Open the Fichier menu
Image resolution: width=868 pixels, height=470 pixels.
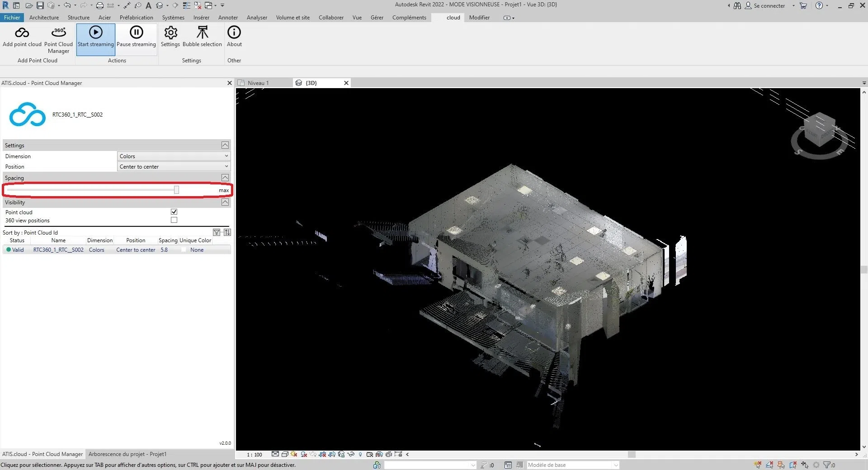pyautogui.click(x=12, y=18)
